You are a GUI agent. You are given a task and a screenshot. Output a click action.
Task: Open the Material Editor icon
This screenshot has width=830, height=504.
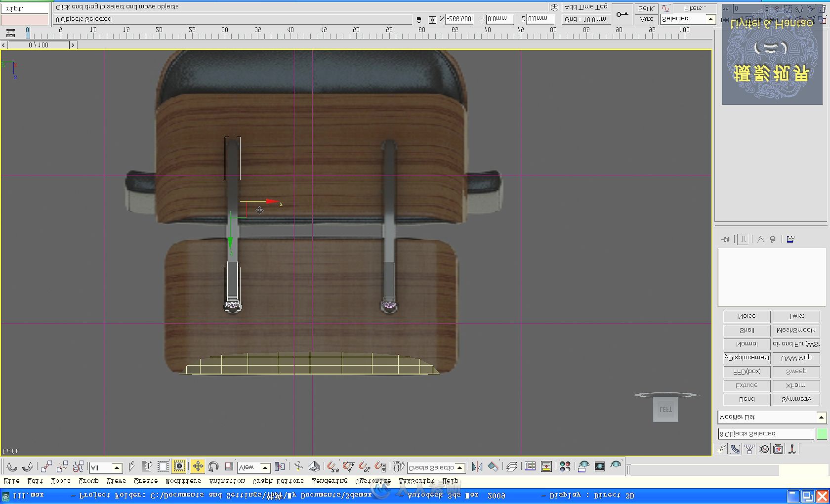[x=565, y=466]
